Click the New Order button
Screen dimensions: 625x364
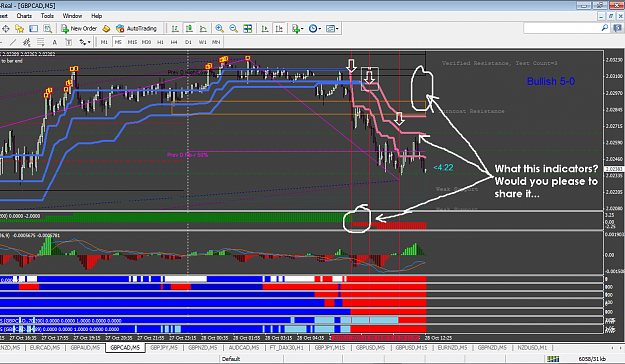pyautogui.click(x=79, y=29)
